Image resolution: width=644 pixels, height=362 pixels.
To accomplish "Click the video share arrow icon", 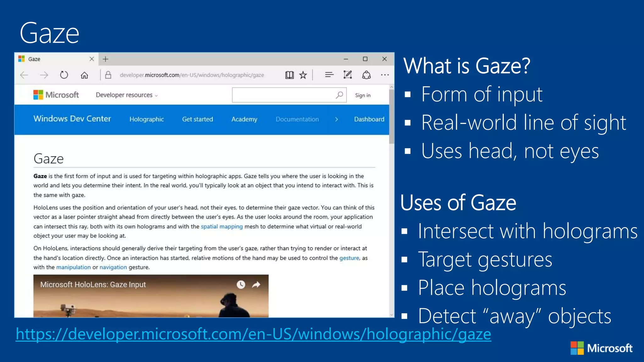I will pos(256,285).
